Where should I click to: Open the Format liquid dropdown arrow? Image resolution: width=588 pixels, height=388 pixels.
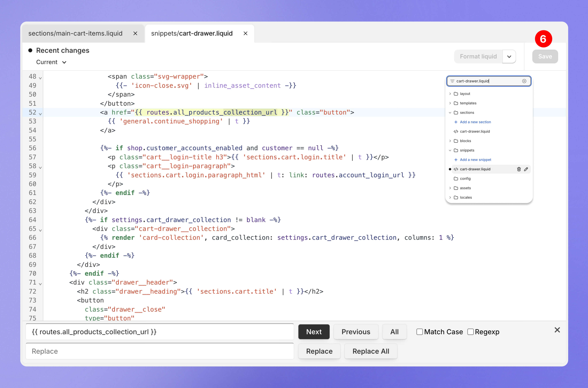509,57
